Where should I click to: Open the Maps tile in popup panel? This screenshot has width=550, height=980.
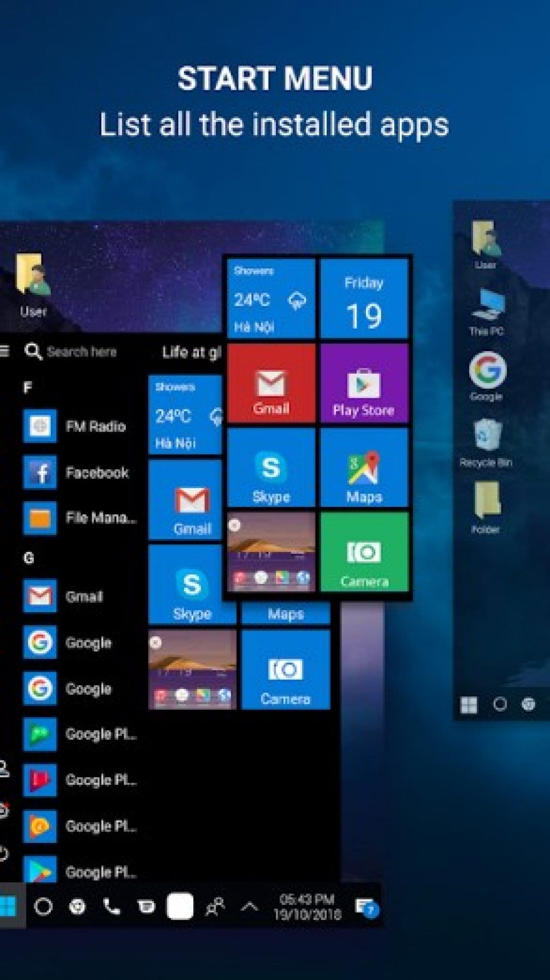point(363,468)
